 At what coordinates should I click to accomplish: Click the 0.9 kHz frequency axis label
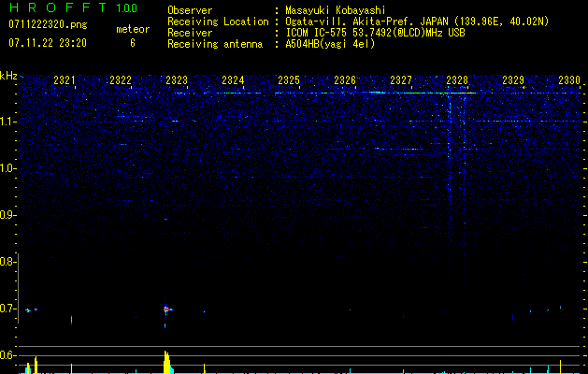(8, 215)
